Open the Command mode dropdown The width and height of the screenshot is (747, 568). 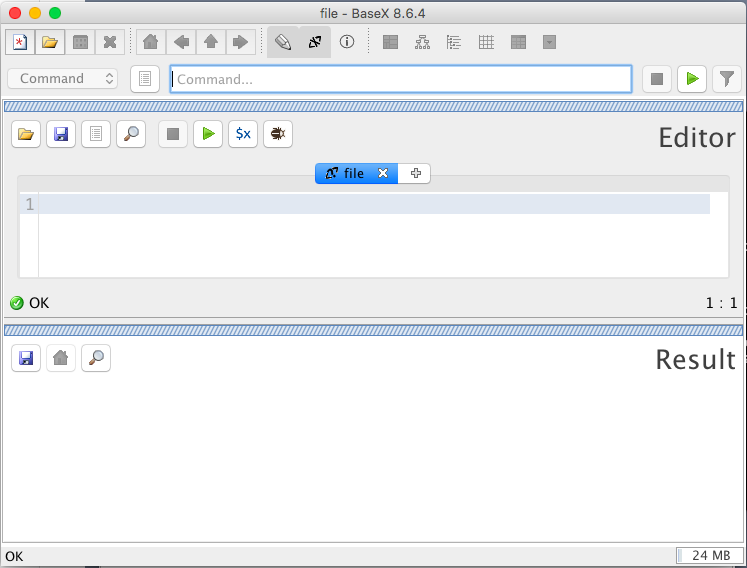62,79
